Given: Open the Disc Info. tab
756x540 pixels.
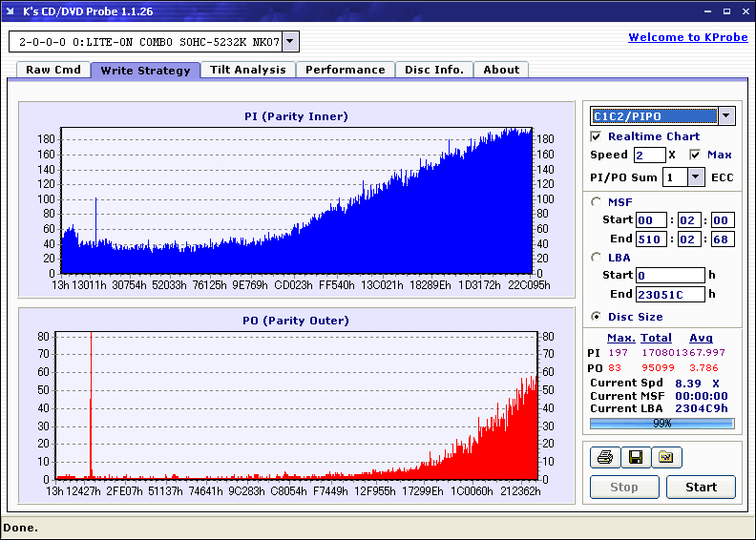Looking at the screenshot, I should [434, 70].
